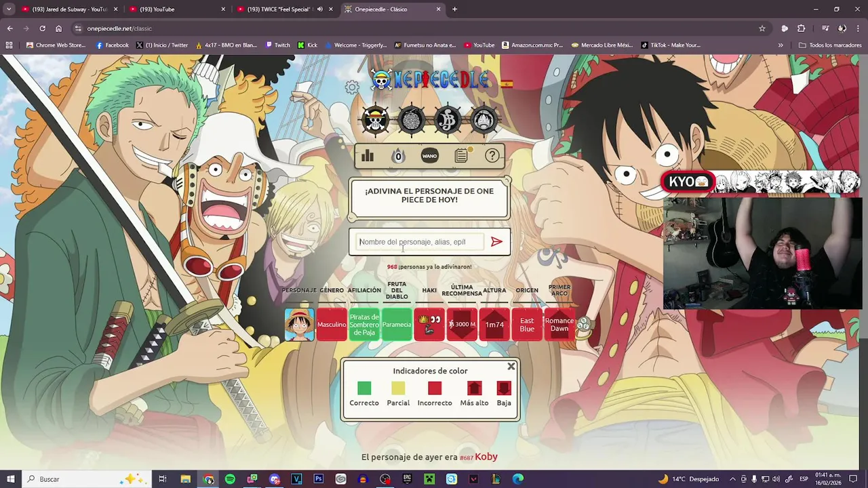Reload the current page
The image size is (868, 488).
(42, 28)
